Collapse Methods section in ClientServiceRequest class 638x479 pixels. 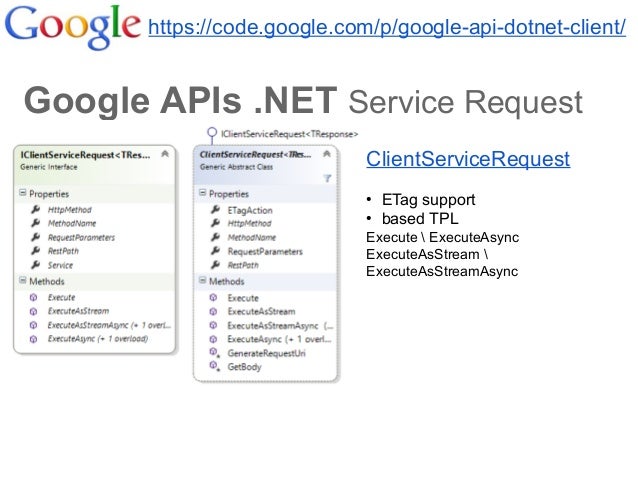(x=203, y=280)
